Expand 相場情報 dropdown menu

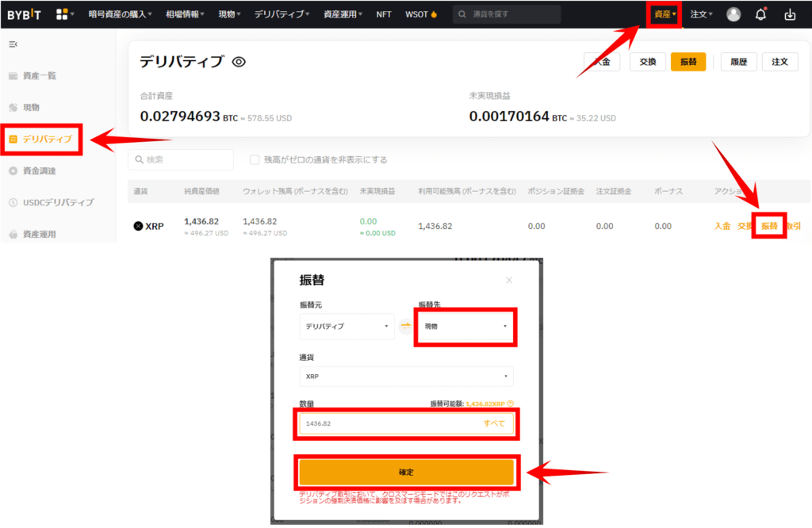[185, 14]
